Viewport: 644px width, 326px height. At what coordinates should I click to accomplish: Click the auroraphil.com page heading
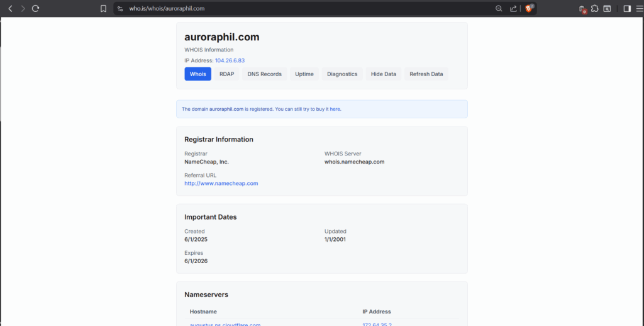(x=222, y=37)
